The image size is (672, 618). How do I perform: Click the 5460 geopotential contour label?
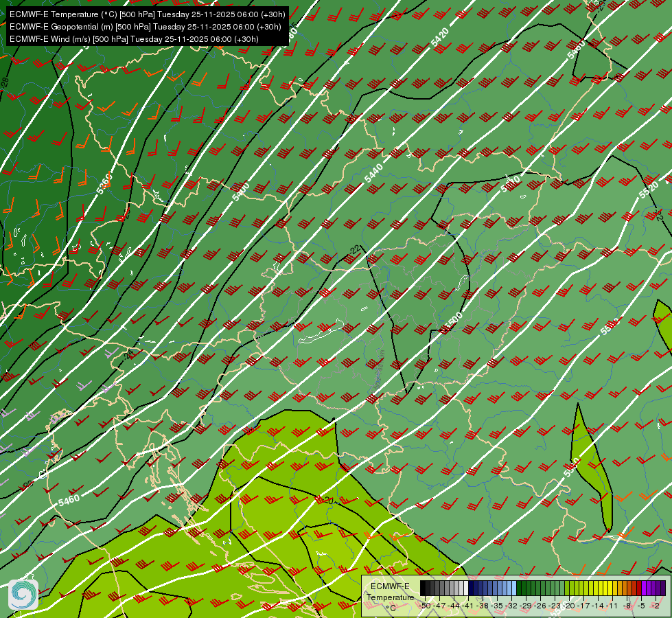pos(69,500)
